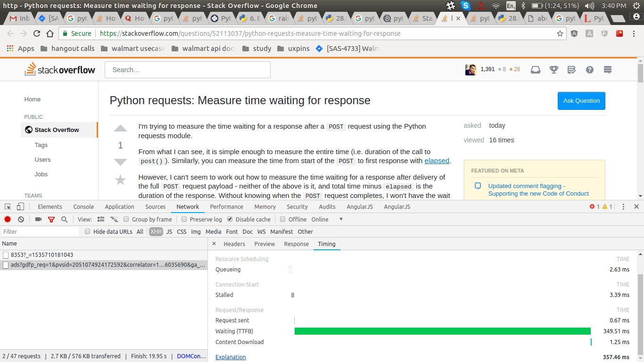Screen dimensions: 644x362
Task: Enable screenshot capture with the camera icon
Action: pyautogui.click(x=38, y=219)
